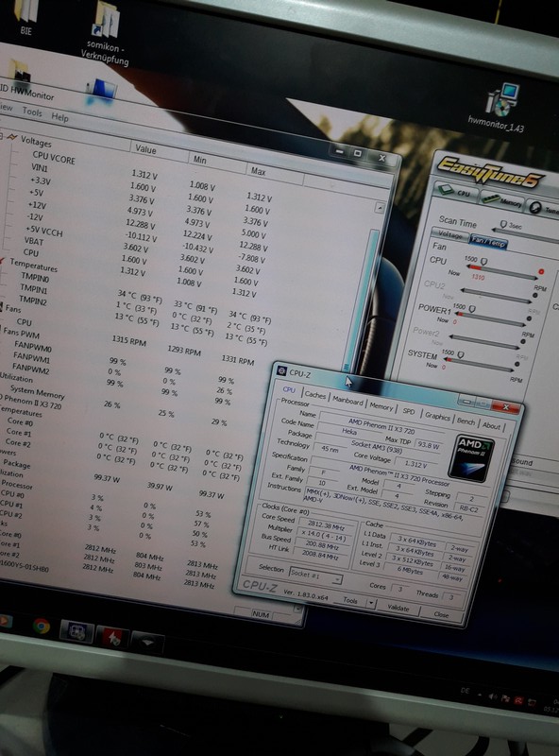Click the media player icon in taskbar
Viewport: 559px width, 756px height.
[5, 621]
